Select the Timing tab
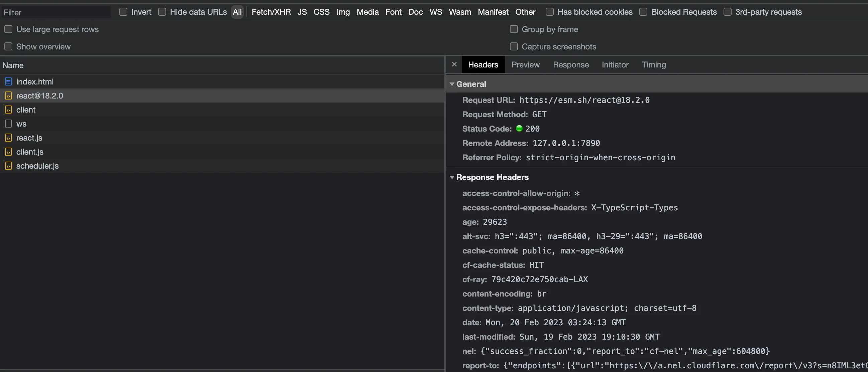 pyautogui.click(x=654, y=64)
